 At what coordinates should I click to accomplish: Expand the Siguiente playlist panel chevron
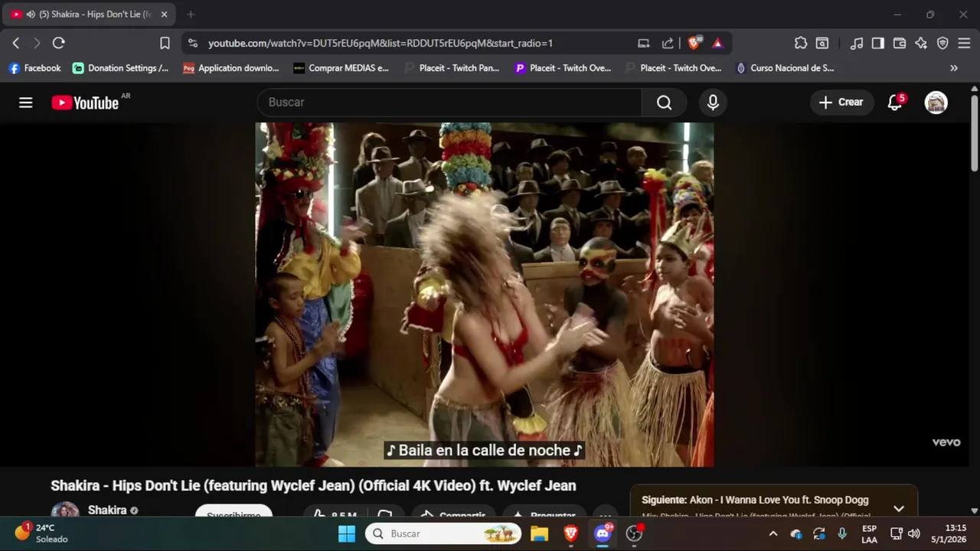coord(899,509)
